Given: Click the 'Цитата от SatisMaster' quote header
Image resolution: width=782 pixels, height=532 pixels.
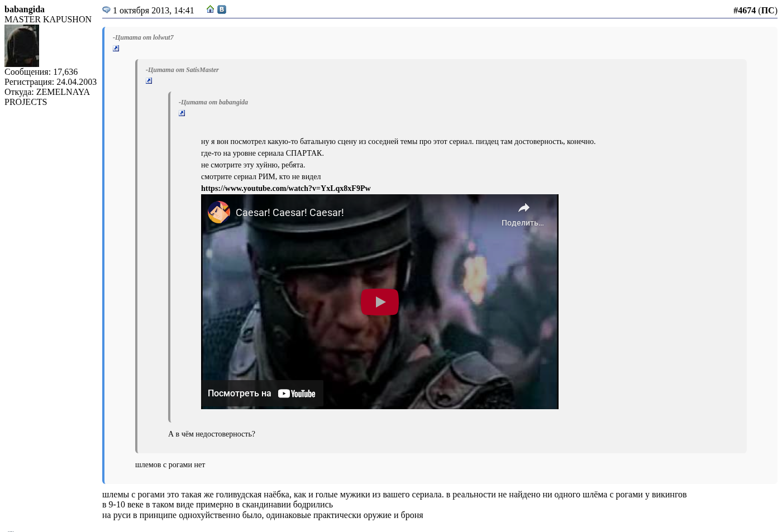Looking at the screenshot, I should [183, 70].
